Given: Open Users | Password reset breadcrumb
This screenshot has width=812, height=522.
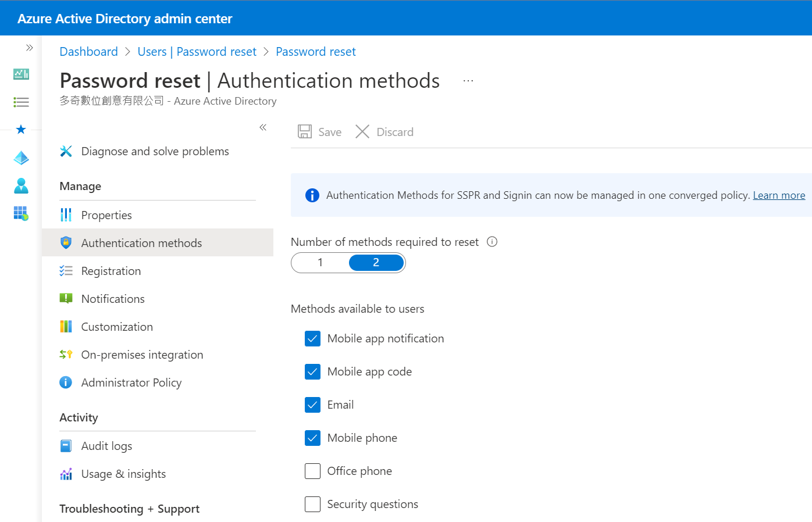Looking at the screenshot, I should point(197,52).
